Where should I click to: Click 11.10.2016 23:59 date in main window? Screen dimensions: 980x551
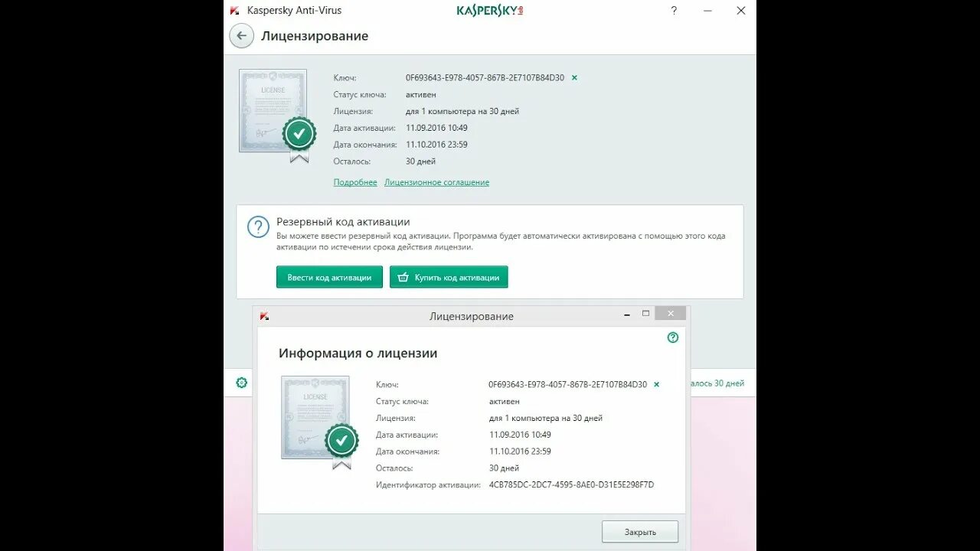click(436, 145)
